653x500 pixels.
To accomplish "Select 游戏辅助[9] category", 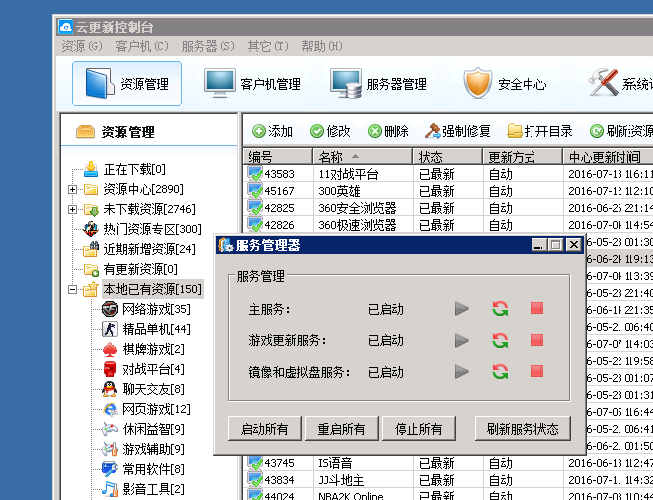I will (153, 449).
